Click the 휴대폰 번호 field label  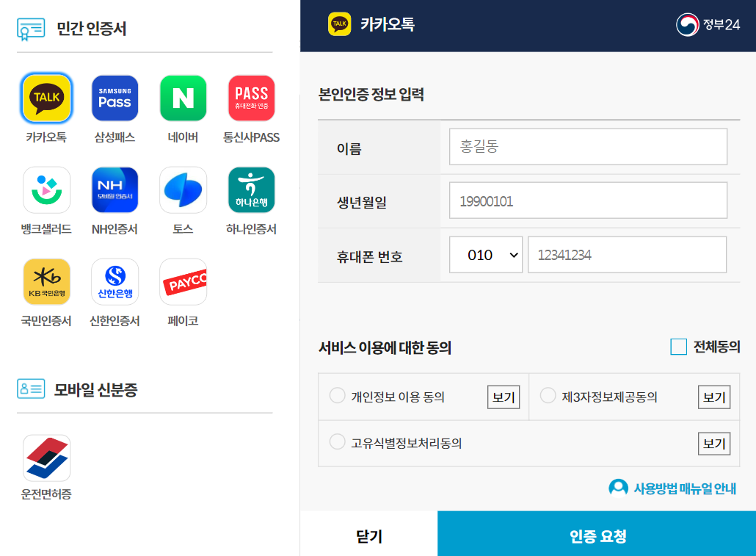click(x=369, y=256)
